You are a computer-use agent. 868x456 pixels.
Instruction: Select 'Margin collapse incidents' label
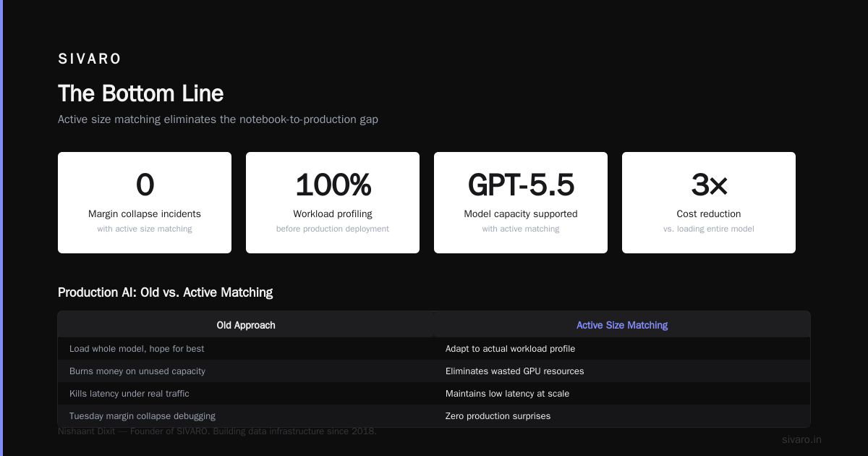click(145, 214)
